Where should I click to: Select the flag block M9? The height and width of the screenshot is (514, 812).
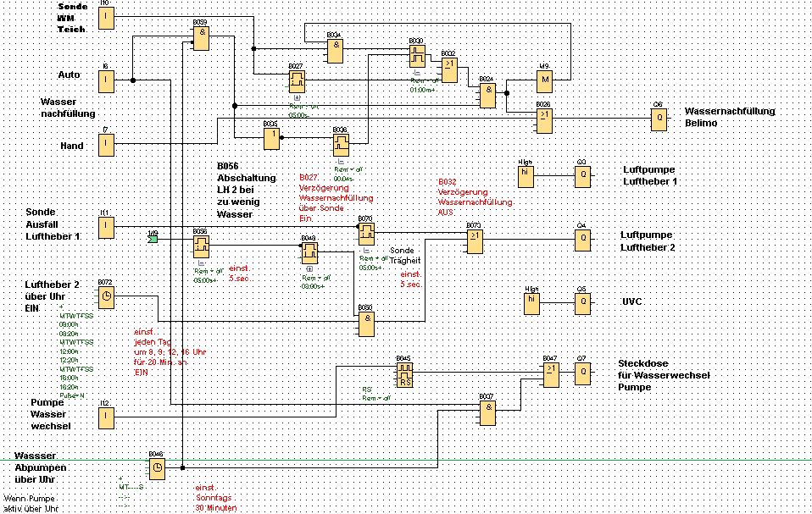point(546,81)
